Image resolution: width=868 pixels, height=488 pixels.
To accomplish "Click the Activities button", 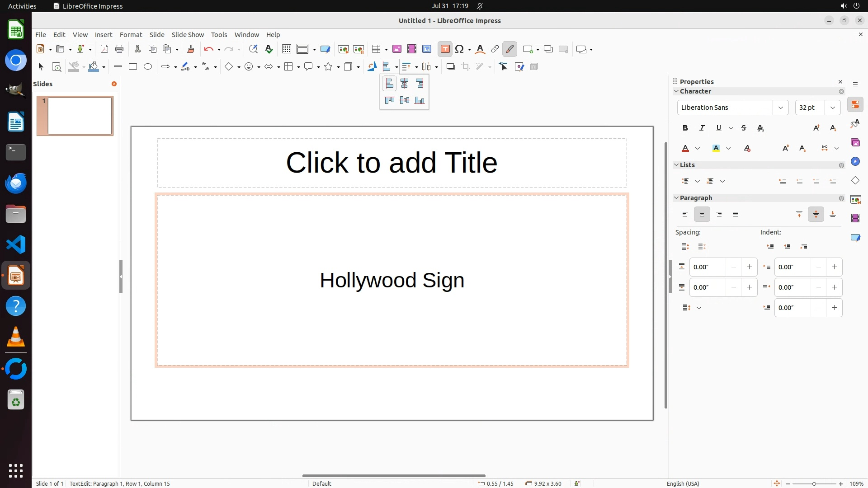I will (x=22, y=6).
